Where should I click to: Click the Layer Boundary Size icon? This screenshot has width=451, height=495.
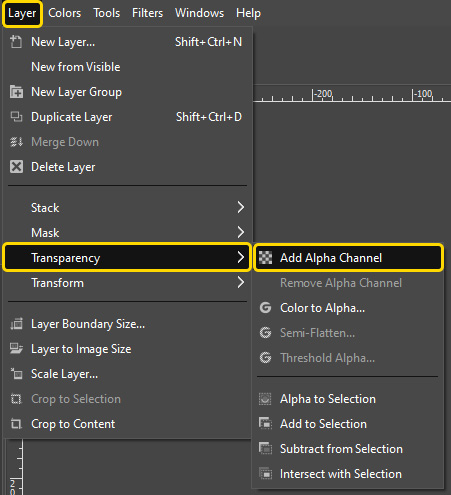click(x=16, y=324)
